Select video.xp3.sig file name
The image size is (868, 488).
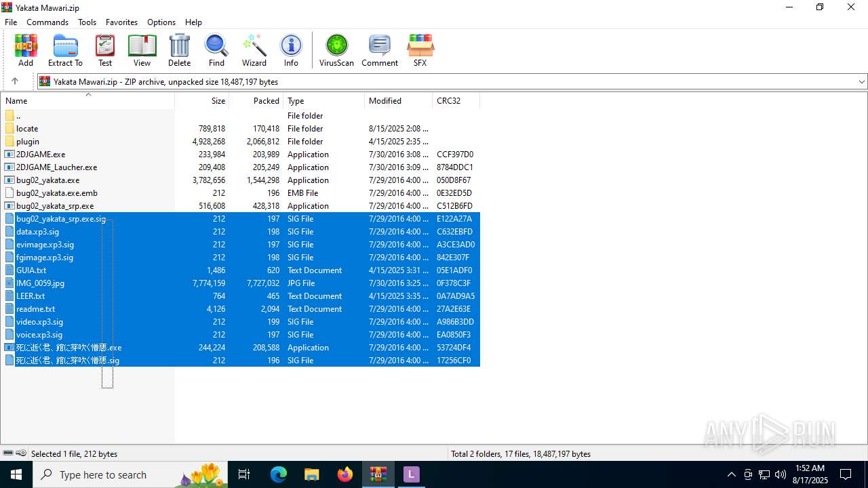click(x=39, y=322)
